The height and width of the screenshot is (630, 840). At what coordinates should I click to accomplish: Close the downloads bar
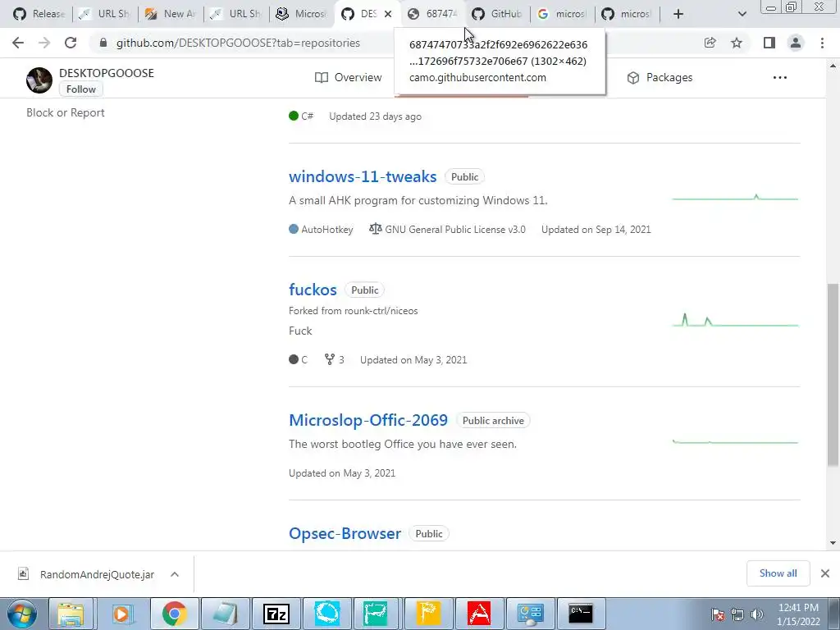[825, 573]
